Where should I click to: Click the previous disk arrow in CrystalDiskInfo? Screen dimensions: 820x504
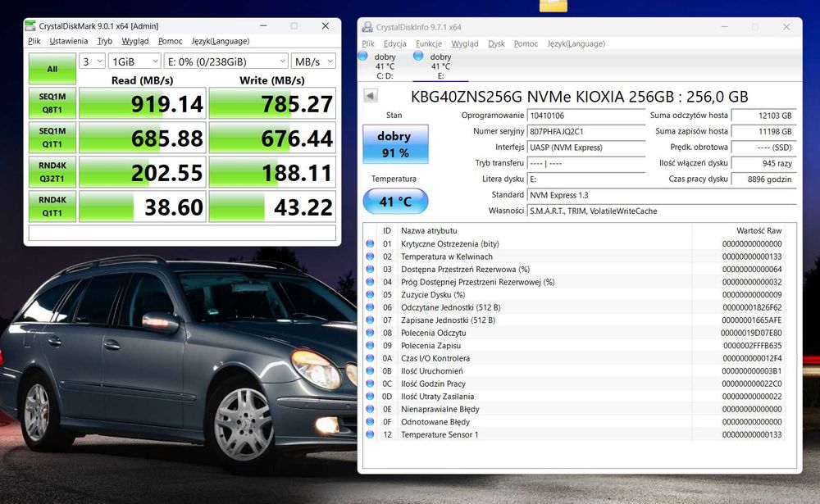[x=371, y=96]
